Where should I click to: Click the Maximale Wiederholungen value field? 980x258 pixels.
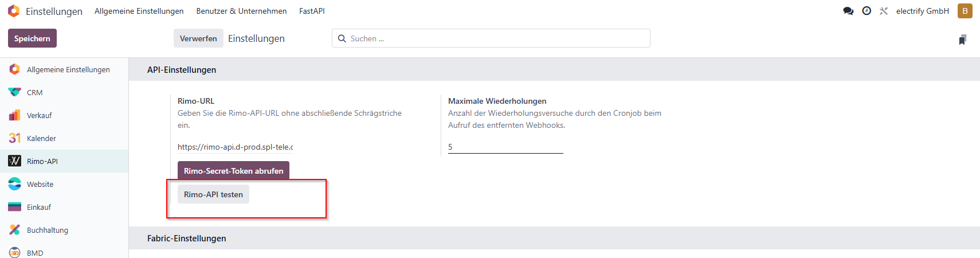click(505, 147)
